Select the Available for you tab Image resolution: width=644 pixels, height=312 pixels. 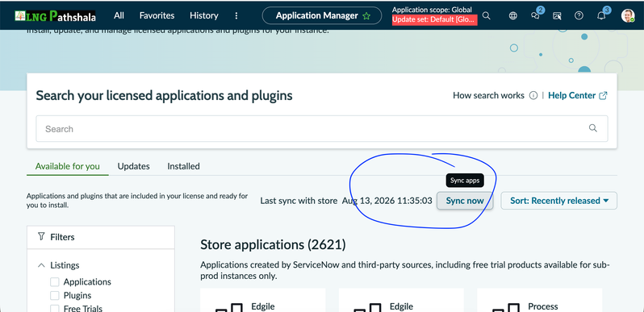pos(67,166)
